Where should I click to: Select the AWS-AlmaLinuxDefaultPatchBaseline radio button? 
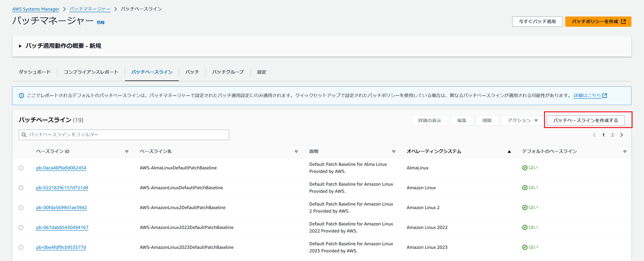pyautogui.click(x=21, y=168)
